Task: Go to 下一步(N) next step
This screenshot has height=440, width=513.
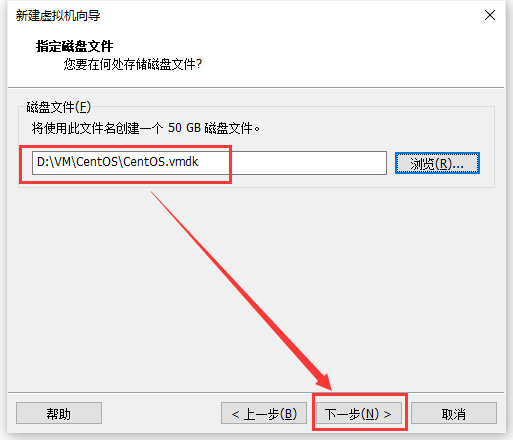Action: coord(359,413)
